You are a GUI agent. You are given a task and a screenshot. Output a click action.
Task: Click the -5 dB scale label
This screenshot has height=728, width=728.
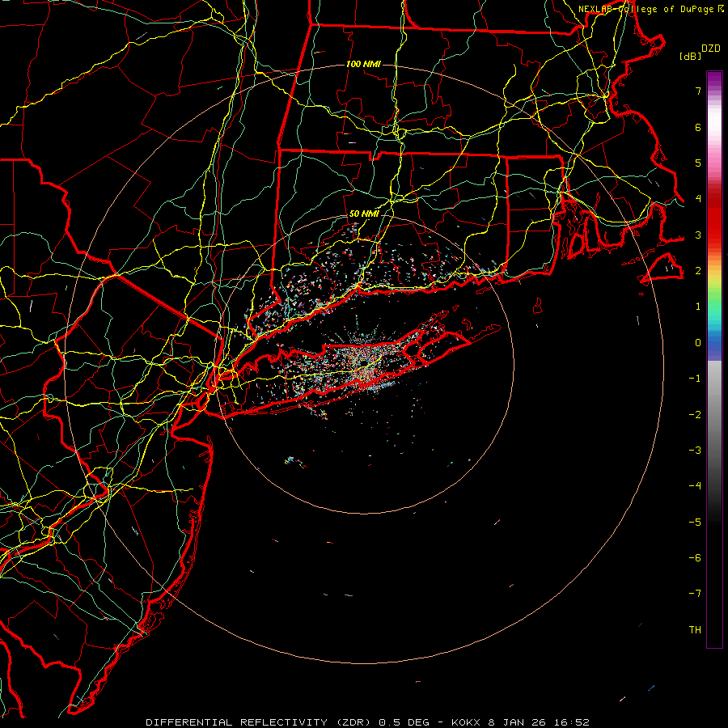tap(695, 523)
